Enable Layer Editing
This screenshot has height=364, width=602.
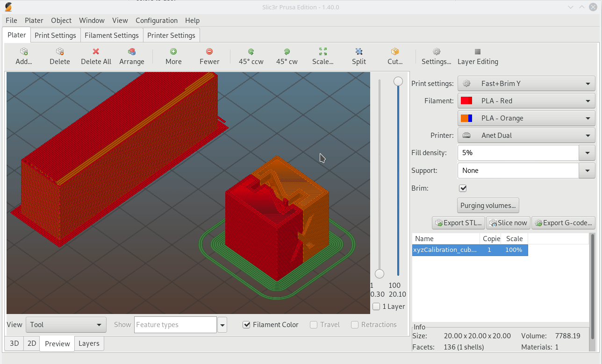coord(478,56)
